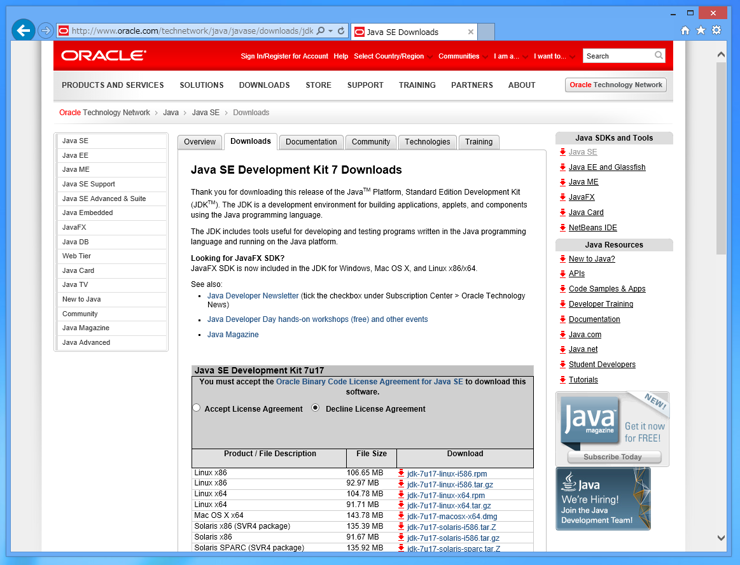This screenshot has height=565, width=740.
Task: Open the address bar history dropdown arrow
Action: (x=330, y=31)
